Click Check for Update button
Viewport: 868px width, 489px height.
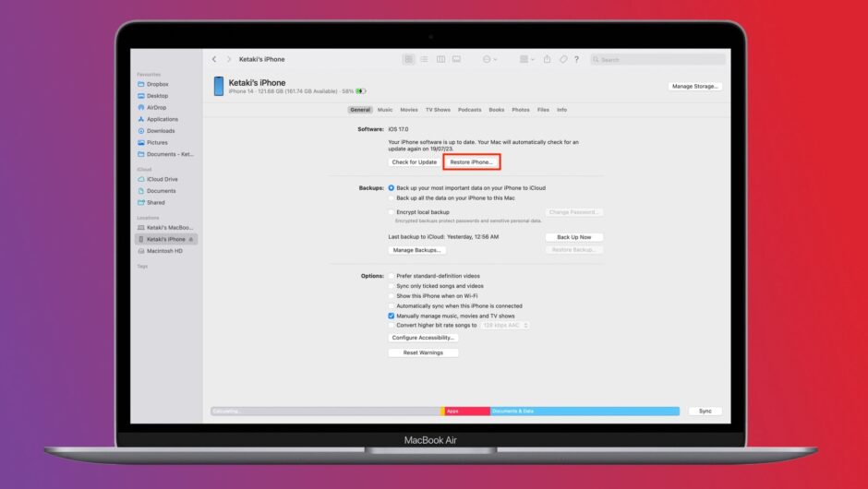pos(414,162)
